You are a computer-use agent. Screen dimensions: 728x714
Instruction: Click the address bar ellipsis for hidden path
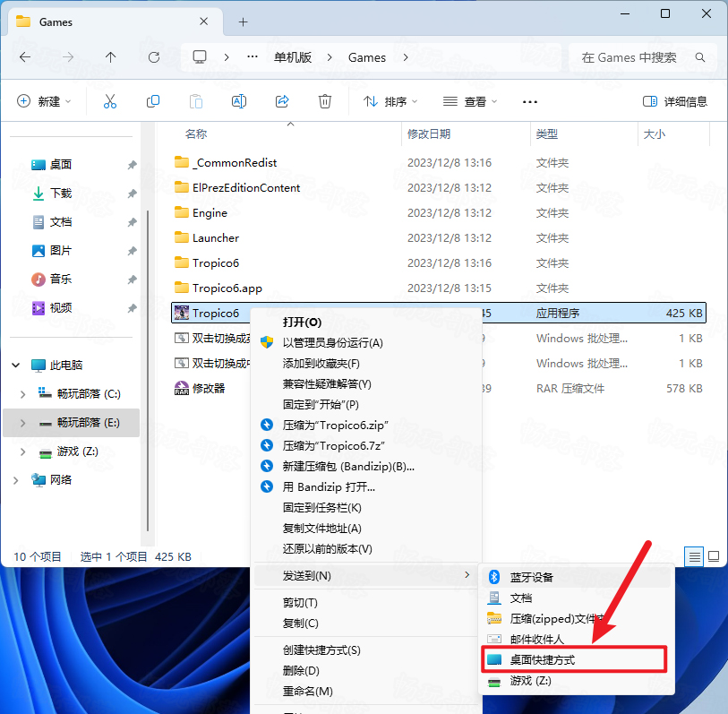point(253,56)
